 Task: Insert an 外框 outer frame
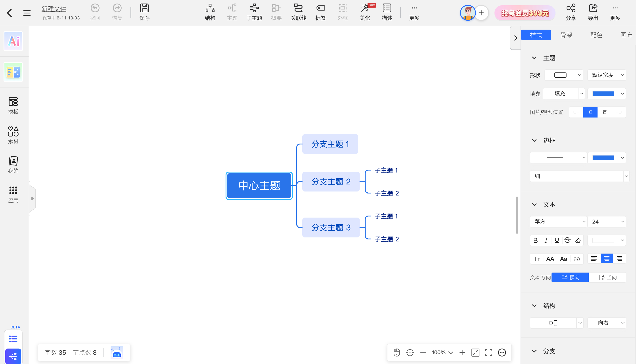tap(342, 12)
